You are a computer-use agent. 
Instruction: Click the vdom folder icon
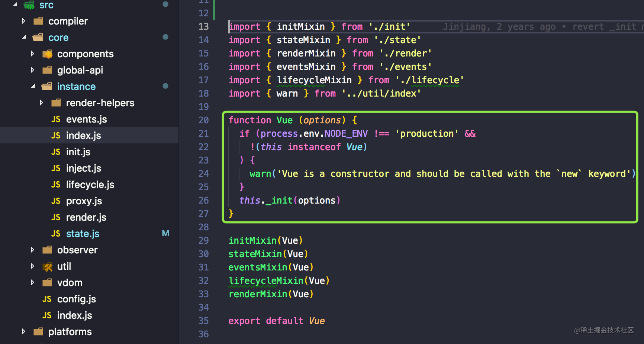click(47, 282)
